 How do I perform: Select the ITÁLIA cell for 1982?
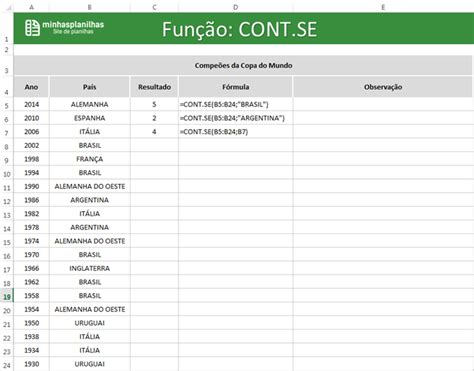(x=89, y=214)
